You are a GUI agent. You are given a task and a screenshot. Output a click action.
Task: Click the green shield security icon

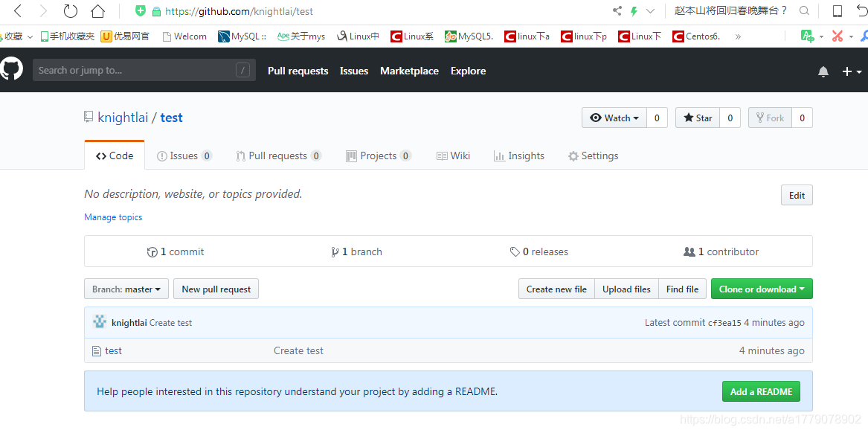coord(141,10)
